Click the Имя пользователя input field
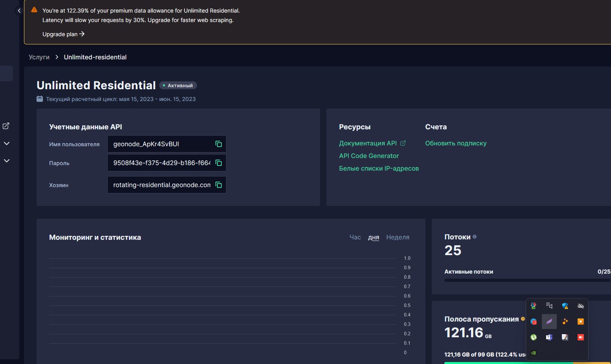This screenshot has height=364, width=611. coord(167,144)
